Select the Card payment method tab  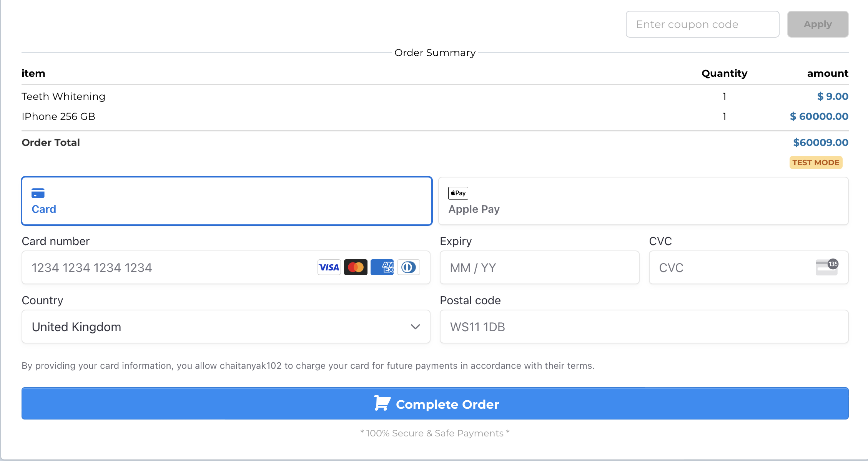coord(227,201)
